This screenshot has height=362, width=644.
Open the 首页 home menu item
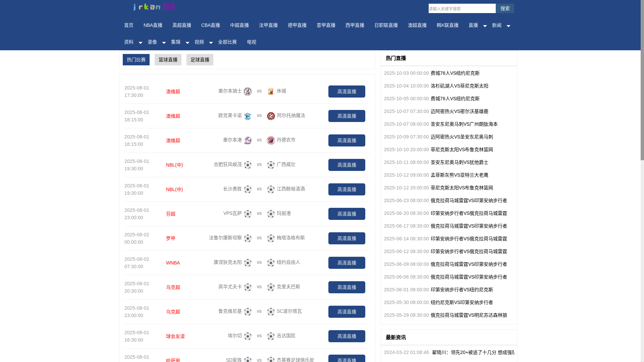point(129,25)
